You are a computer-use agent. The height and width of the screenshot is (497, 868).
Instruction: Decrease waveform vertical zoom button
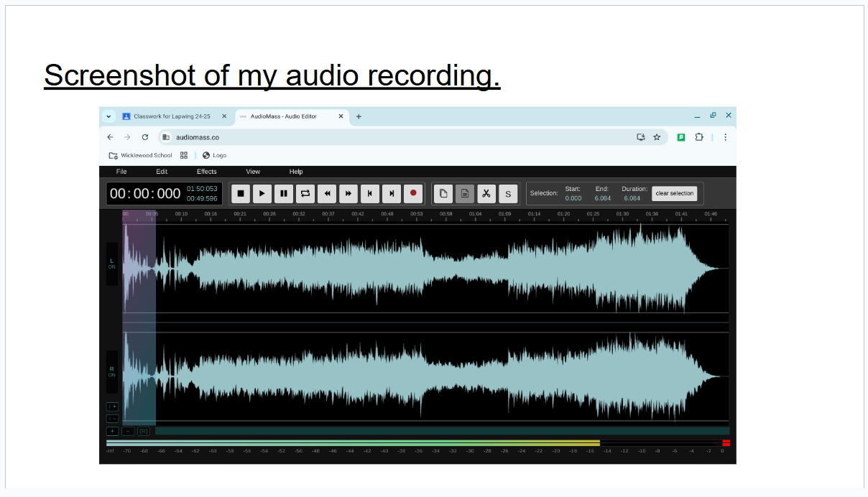(112, 419)
